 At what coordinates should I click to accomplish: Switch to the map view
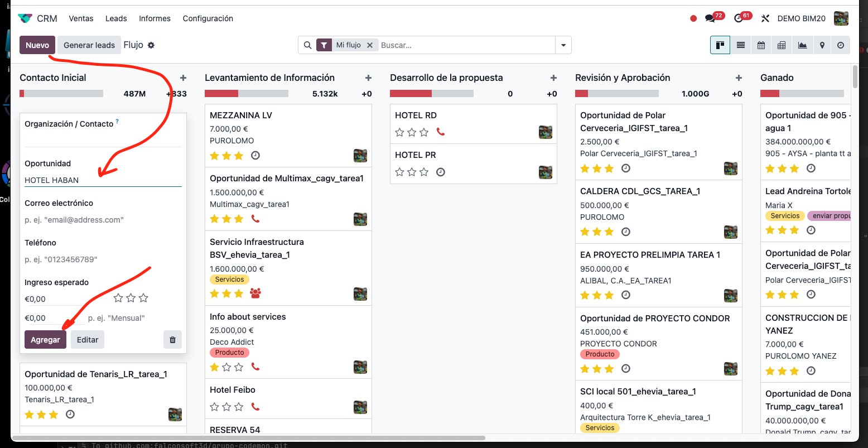pyautogui.click(x=822, y=45)
